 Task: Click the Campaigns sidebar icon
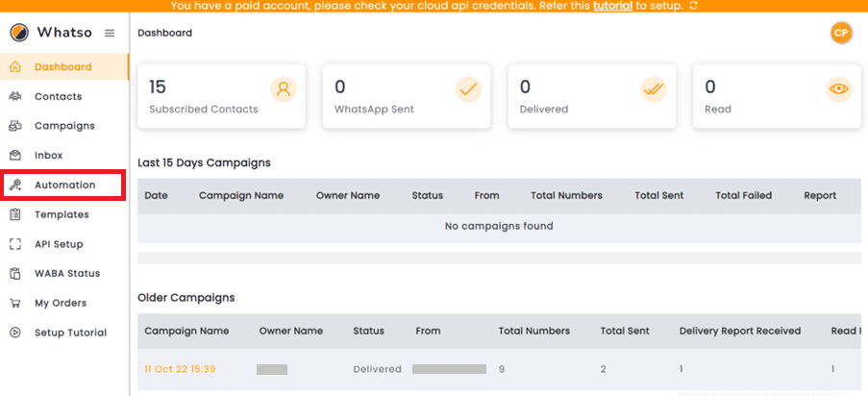(x=15, y=126)
